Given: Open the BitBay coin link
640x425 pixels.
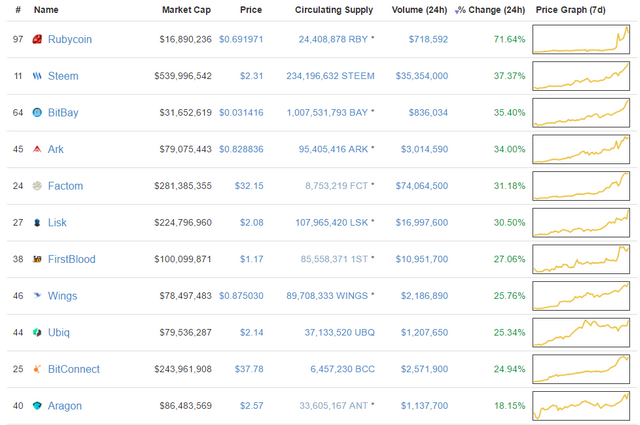Looking at the screenshot, I should [63, 113].
